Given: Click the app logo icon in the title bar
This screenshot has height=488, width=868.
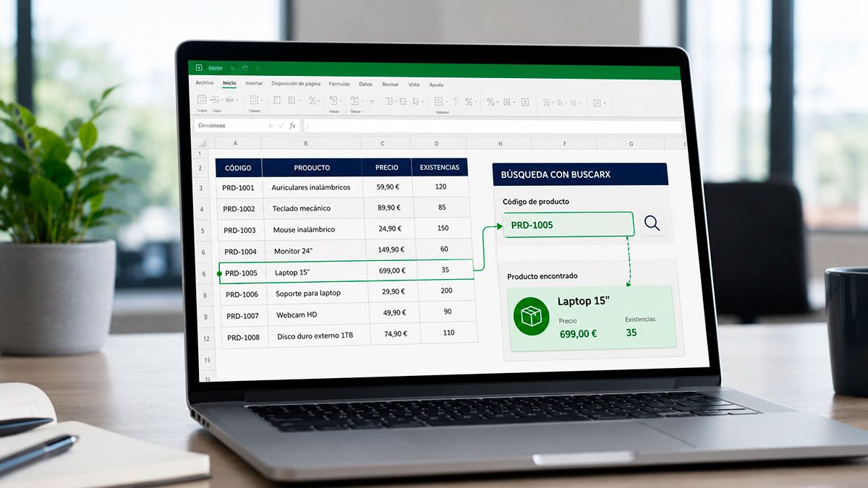Looking at the screenshot, I should click(199, 68).
